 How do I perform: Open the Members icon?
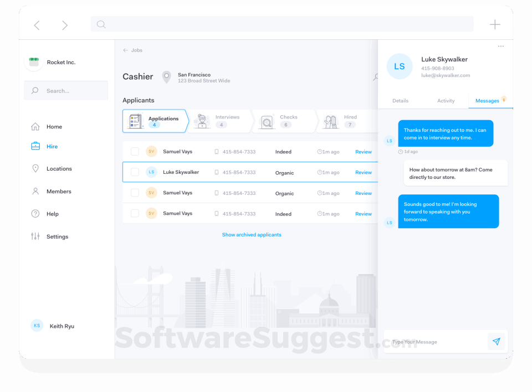click(x=35, y=191)
